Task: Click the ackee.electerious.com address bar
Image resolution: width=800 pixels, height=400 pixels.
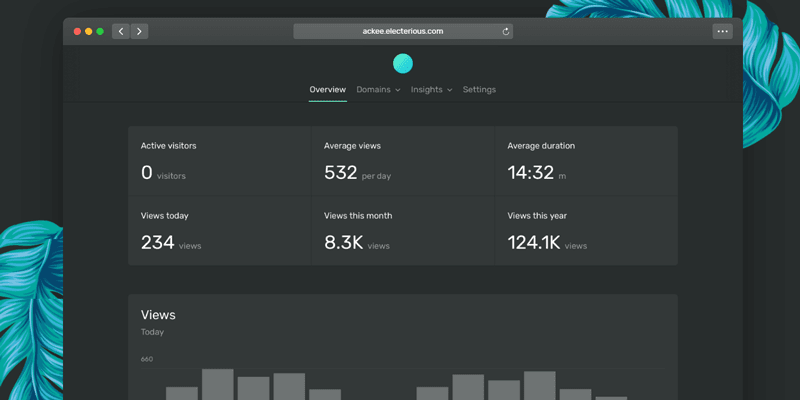Action: click(402, 31)
